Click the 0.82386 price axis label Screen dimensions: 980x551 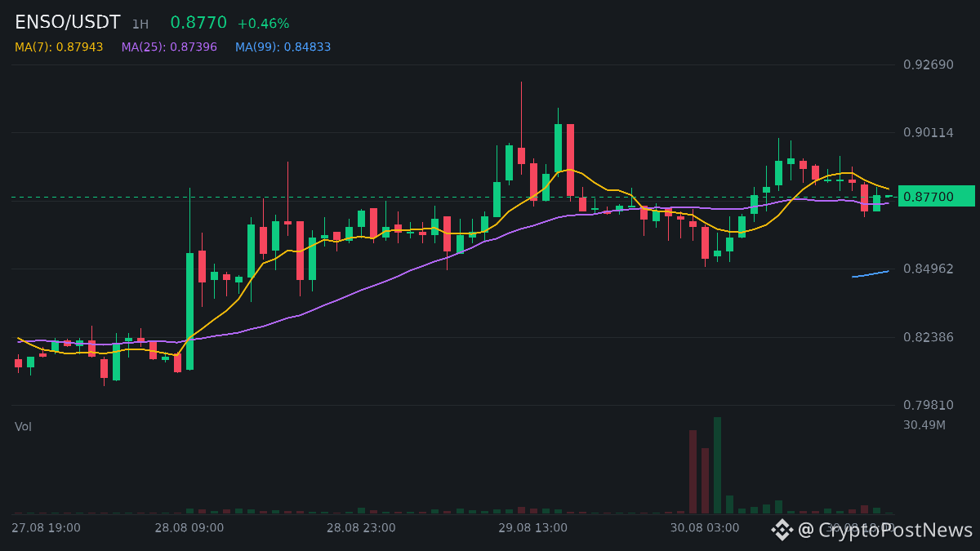click(929, 336)
